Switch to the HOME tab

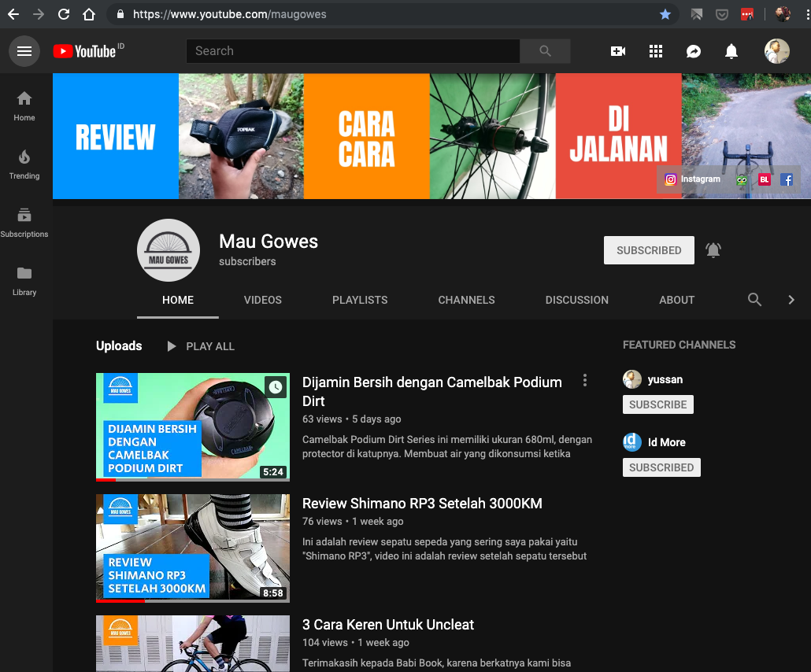pos(178,300)
